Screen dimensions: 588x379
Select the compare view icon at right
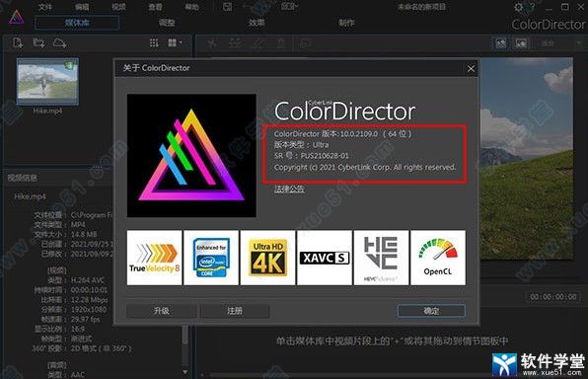pyautogui.click(x=501, y=43)
